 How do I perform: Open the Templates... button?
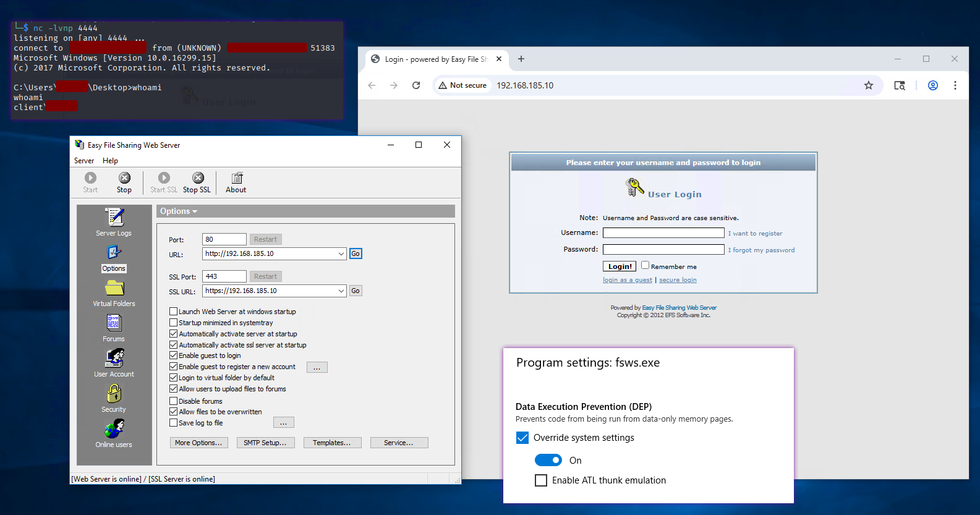coord(332,443)
